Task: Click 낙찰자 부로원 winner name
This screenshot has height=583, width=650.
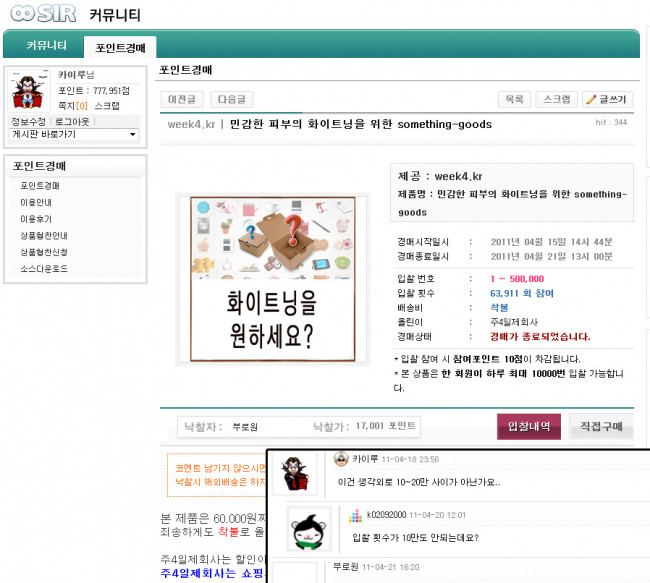Action: (x=245, y=427)
